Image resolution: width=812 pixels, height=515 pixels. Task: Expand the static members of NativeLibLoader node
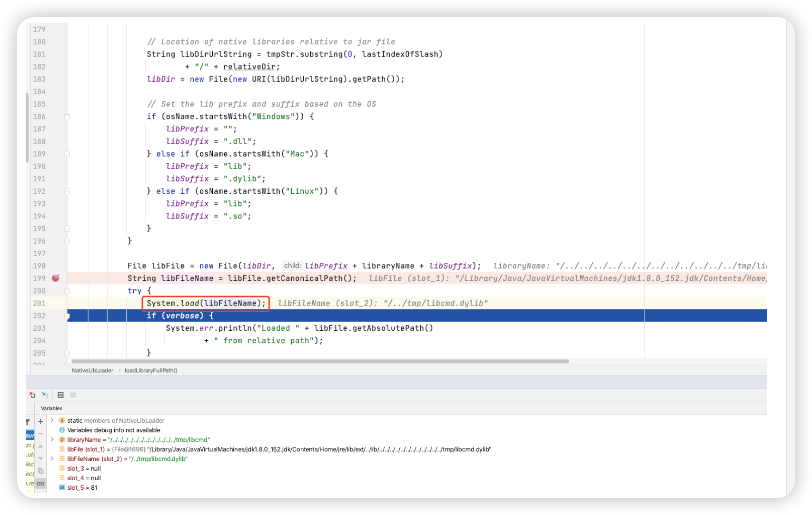(52, 420)
